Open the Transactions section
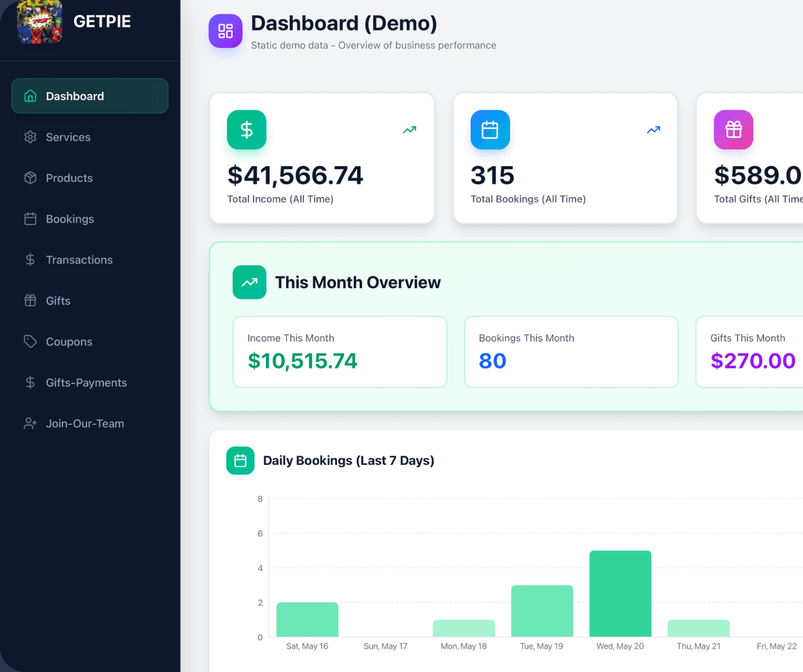The image size is (803, 672). point(90,259)
